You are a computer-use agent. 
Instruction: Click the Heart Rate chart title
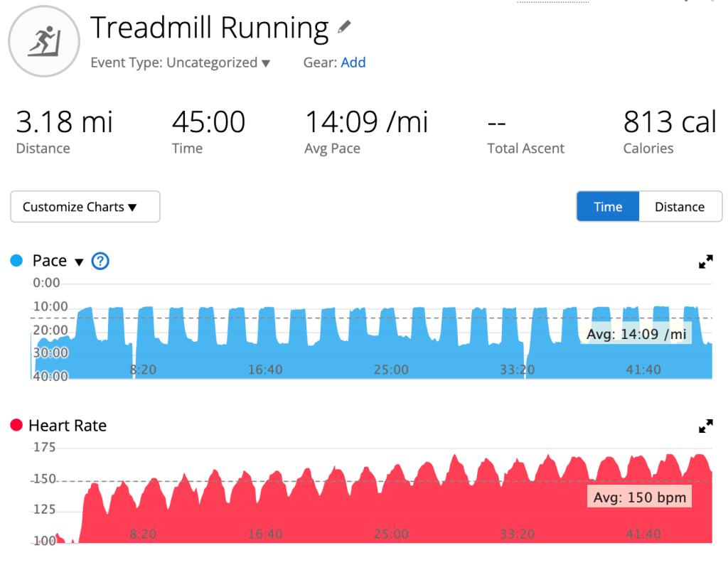tap(68, 426)
